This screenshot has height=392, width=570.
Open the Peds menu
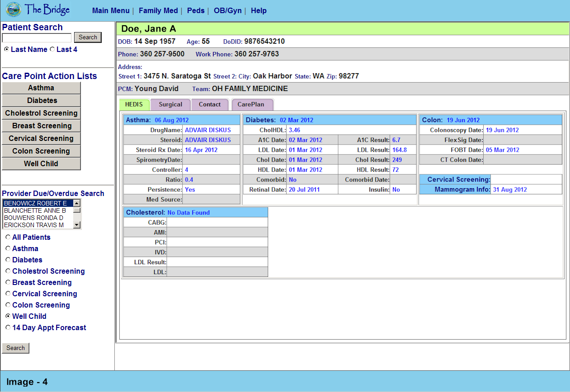point(196,10)
